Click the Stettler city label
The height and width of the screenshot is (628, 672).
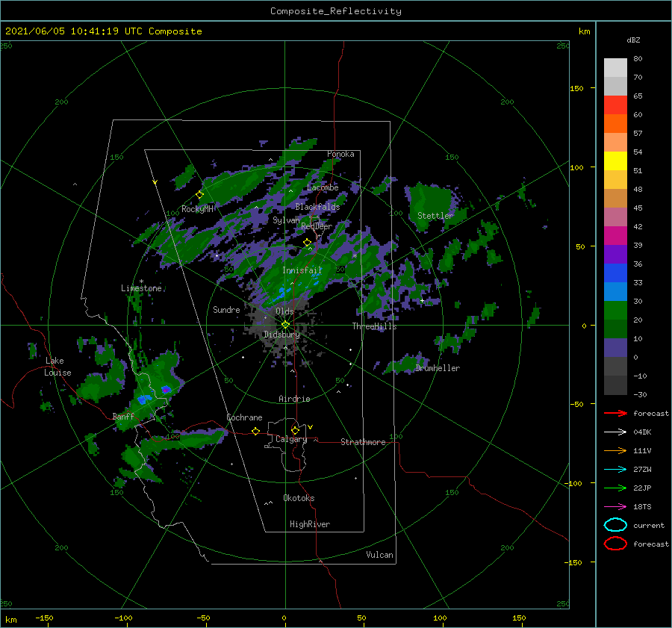pyautogui.click(x=435, y=216)
